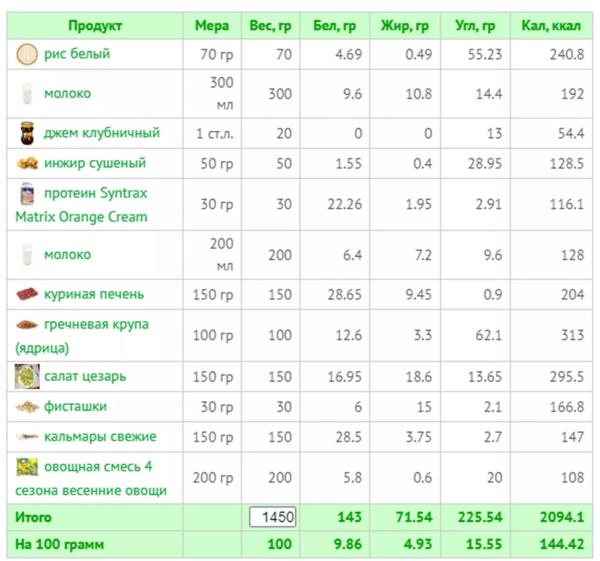Click the Caesar salad icon
The width and height of the screenshot is (600, 561).
[x=27, y=377]
